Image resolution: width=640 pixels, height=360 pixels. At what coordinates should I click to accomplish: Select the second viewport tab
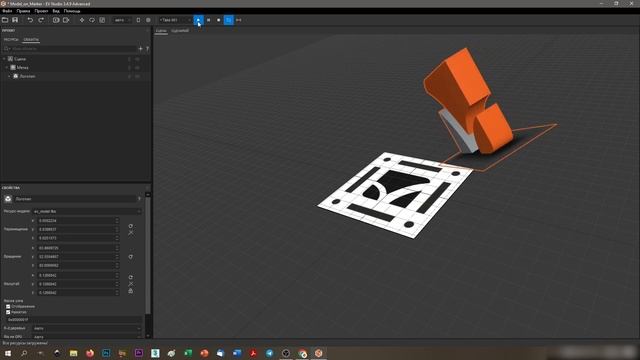pyautogui.click(x=180, y=31)
